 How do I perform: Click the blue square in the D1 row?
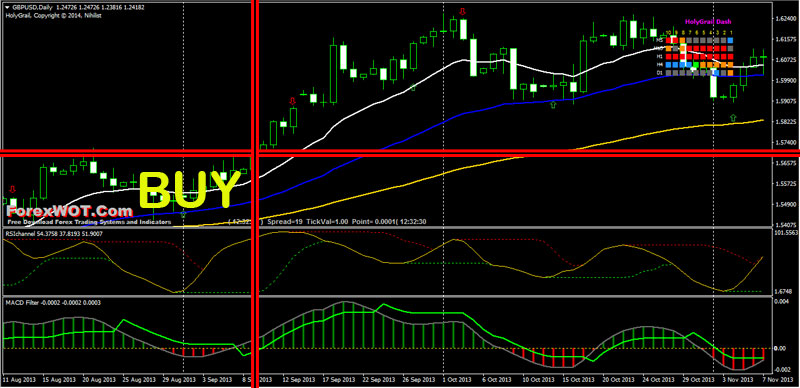tap(716, 73)
